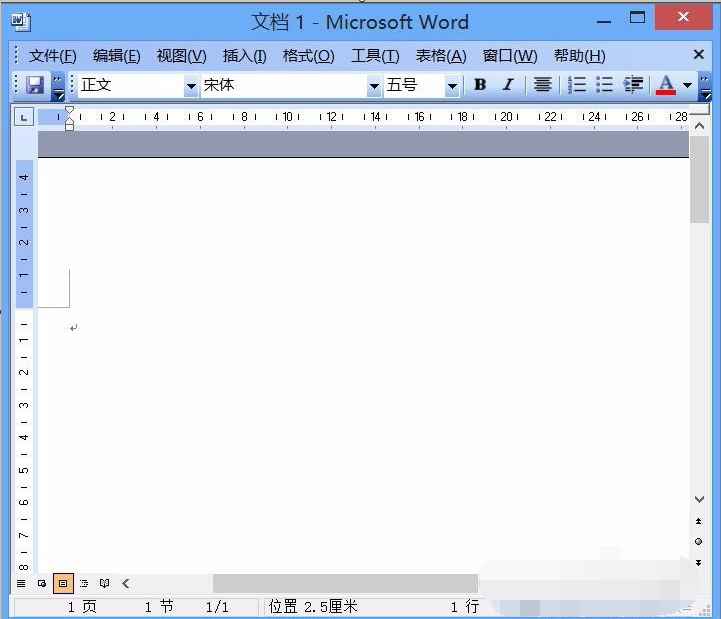Click the Select Browse Object circle button
This screenshot has width=721, height=619.
pos(698,542)
